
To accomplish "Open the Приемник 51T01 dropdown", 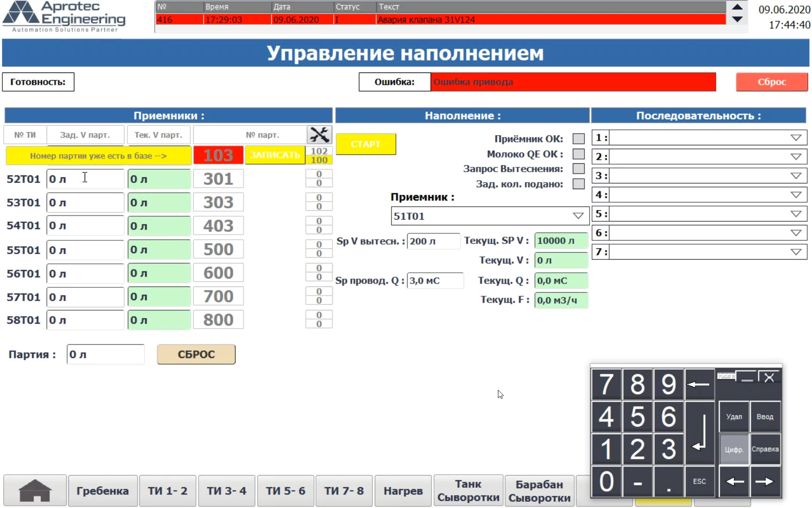I will point(577,216).
